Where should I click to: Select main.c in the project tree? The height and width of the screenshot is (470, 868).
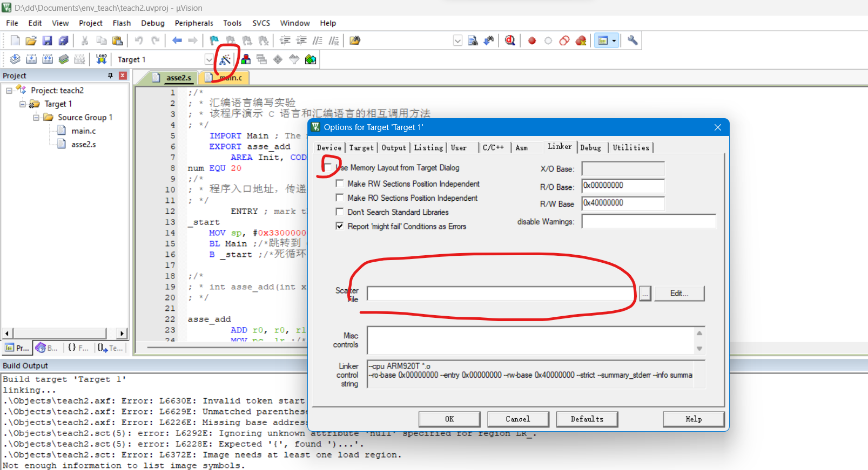(84, 131)
